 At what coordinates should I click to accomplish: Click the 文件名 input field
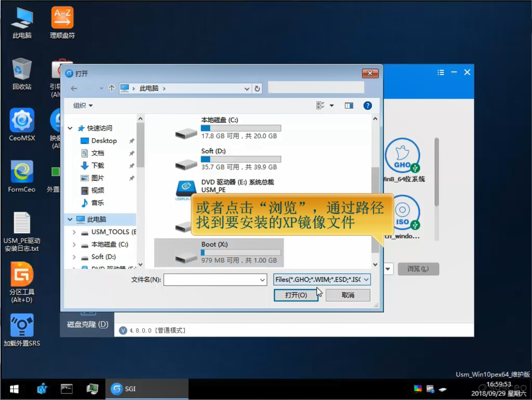point(211,280)
